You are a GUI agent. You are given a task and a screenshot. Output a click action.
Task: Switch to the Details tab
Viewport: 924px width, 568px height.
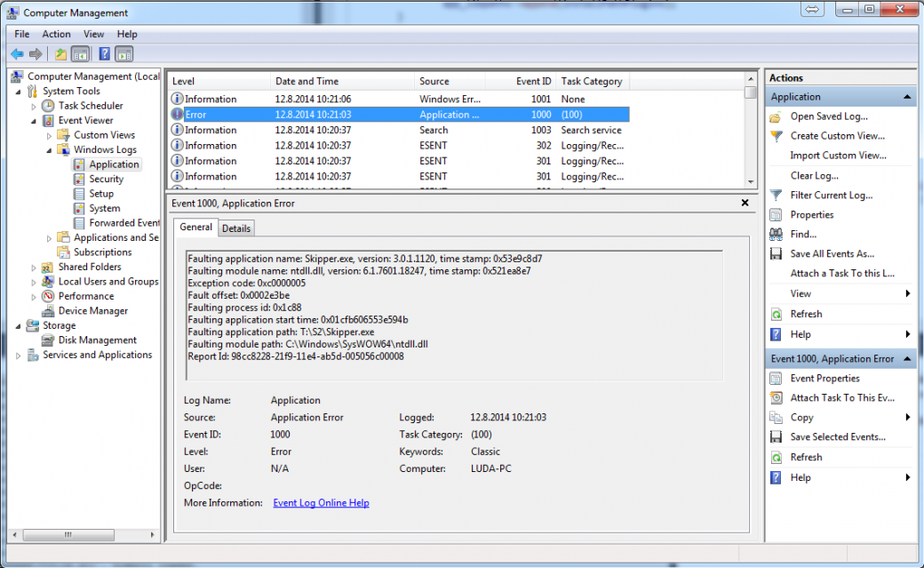click(235, 228)
